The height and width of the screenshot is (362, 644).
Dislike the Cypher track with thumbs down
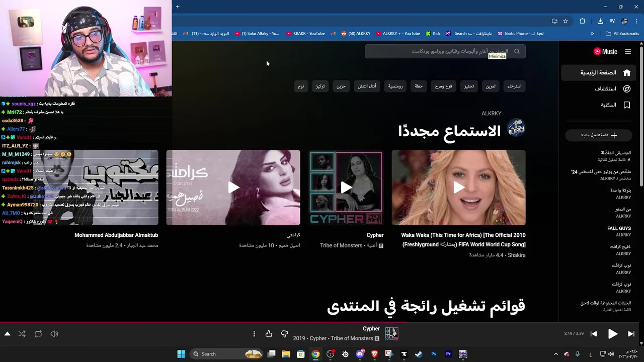284,334
